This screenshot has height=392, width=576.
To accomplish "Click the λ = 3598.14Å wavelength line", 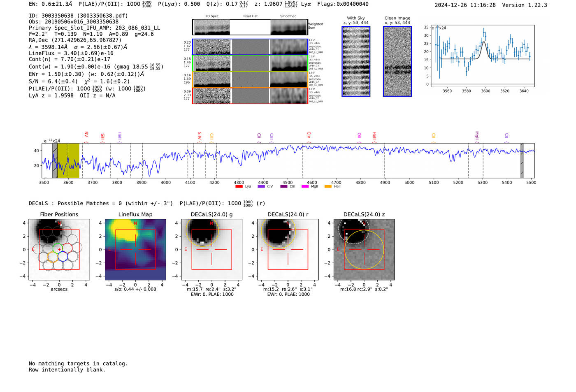I will click(x=78, y=47).
